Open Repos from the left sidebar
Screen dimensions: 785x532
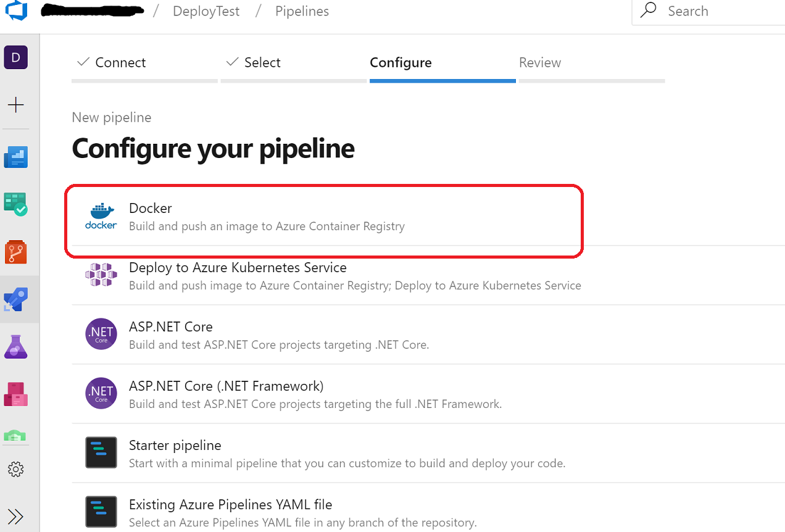tap(15, 252)
